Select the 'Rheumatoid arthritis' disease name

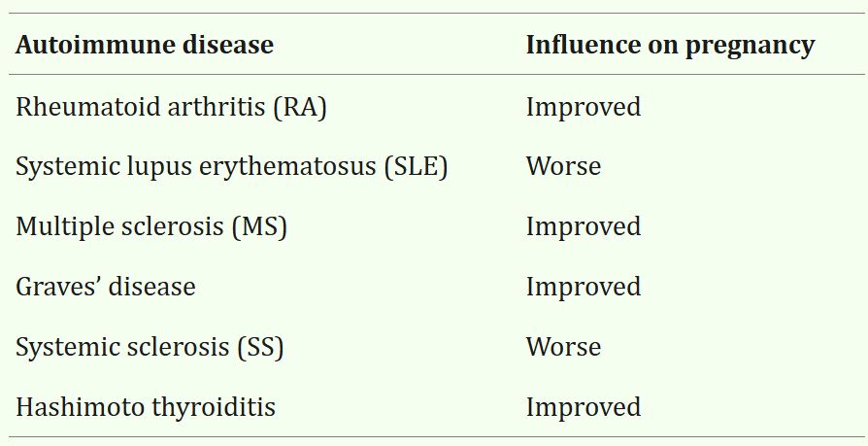coord(126,106)
